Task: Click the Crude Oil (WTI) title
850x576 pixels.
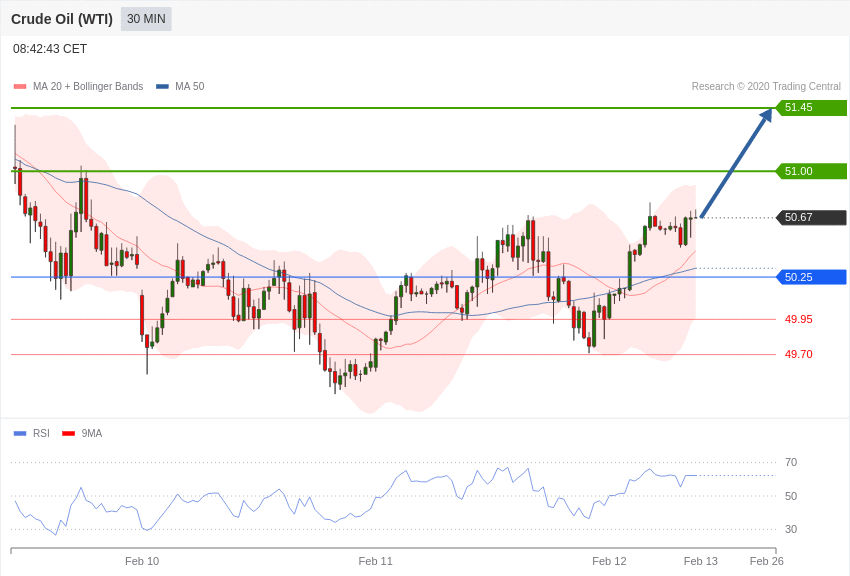Action: coord(62,19)
